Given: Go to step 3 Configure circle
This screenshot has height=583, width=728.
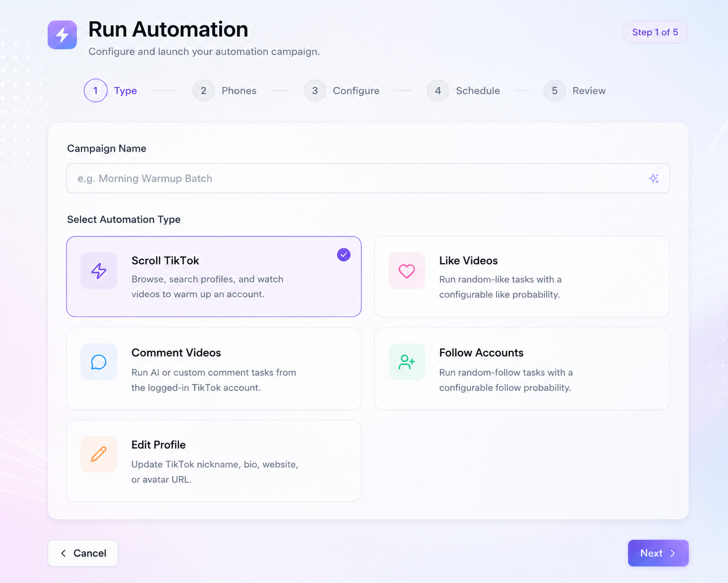Looking at the screenshot, I should 315,90.
